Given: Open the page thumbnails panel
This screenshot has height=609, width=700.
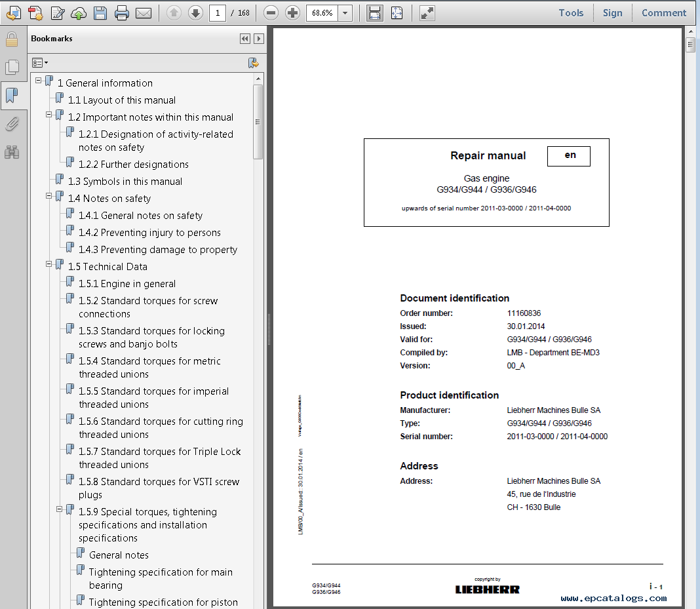Looking at the screenshot, I should click(x=12, y=67).
